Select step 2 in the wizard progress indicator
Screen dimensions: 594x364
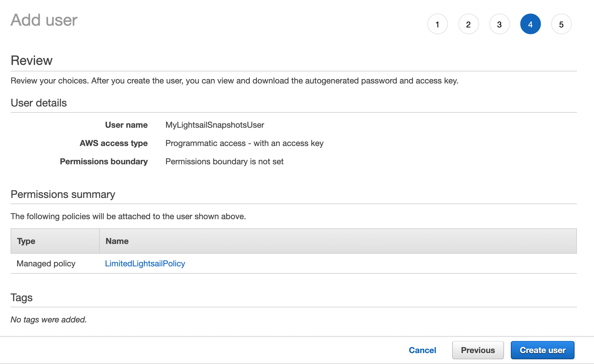click(x=468, y=24)
